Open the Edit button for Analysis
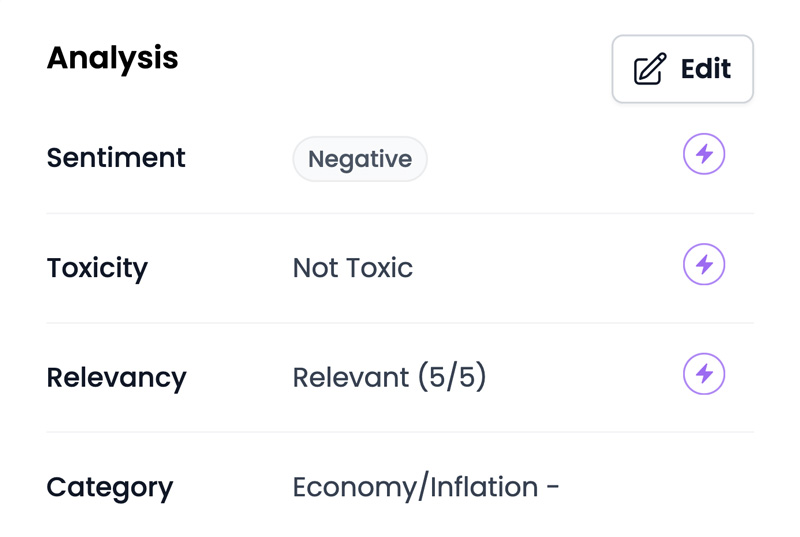The image size is (800, 537). click(683, 69)
